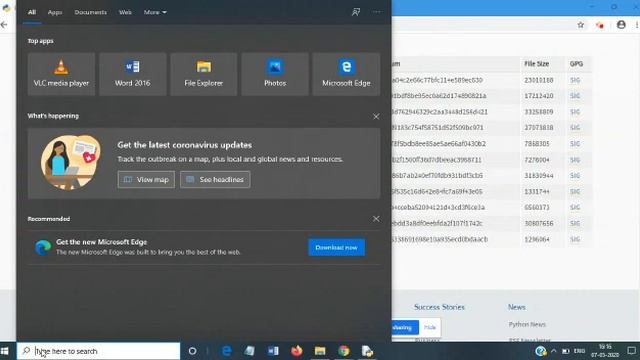
Task: Focus the Type here to search box
Action: 98,351
